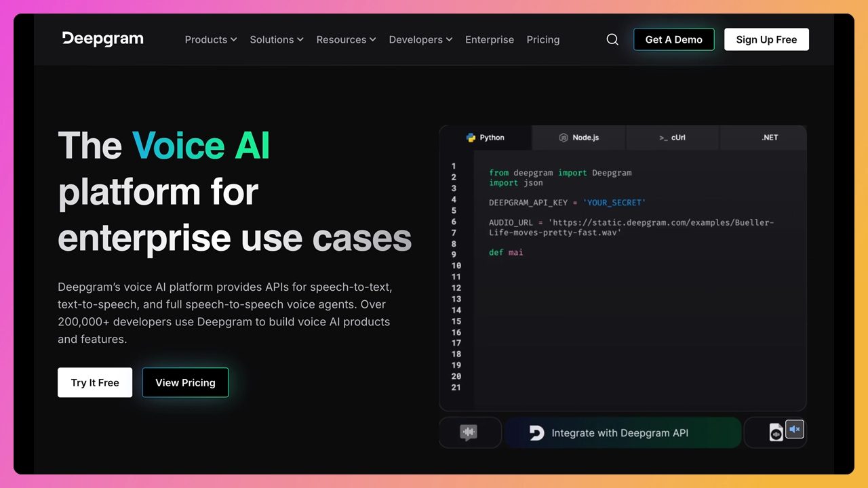Click the audio file icon beside the mute button

776,432
